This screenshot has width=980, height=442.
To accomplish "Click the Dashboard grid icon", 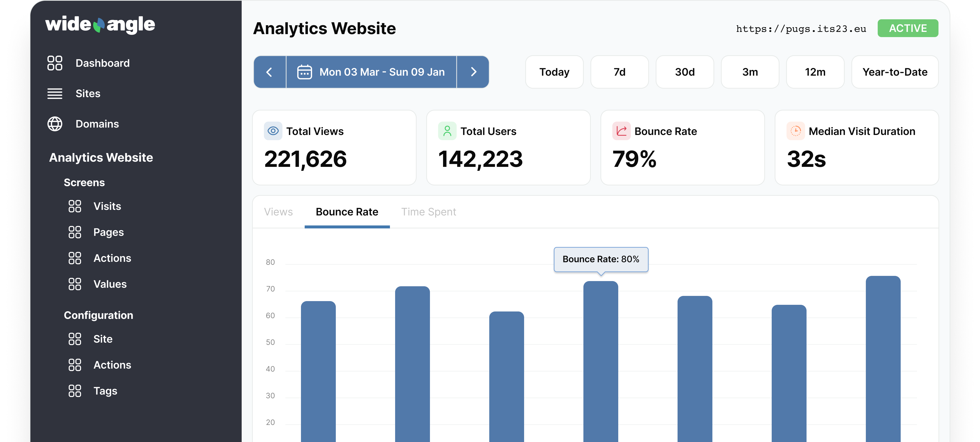I will [55, 63].
